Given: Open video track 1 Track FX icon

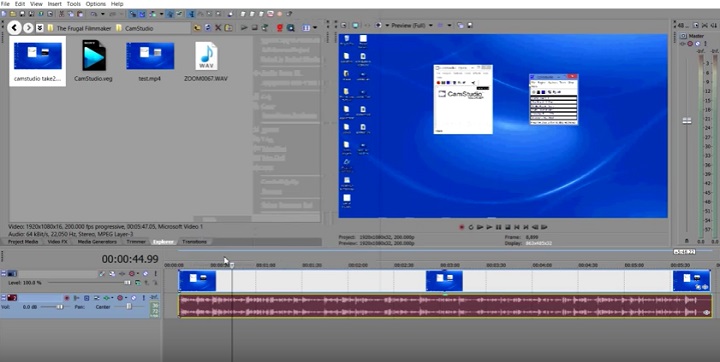Looking at the screenshot, I should pos(122,274).
